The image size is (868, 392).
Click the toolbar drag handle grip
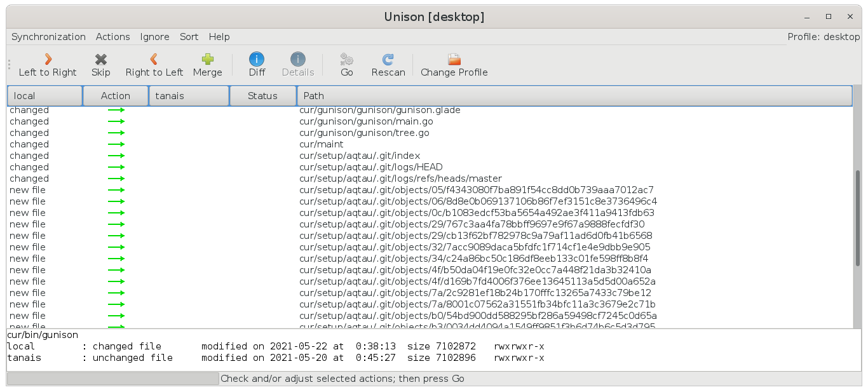(x=9, y=64)
